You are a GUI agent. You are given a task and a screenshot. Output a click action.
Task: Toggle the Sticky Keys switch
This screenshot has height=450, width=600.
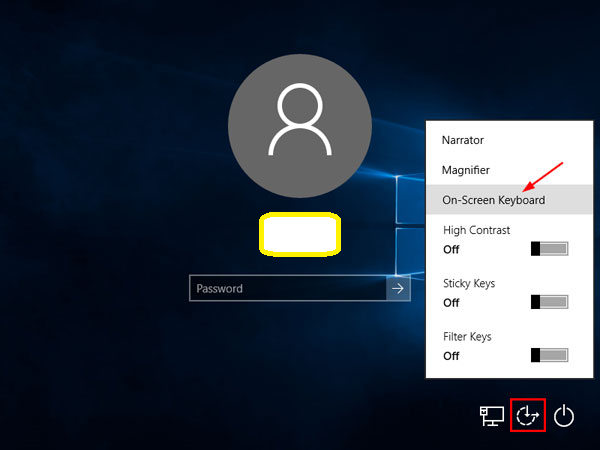click(x=549, y=302)
